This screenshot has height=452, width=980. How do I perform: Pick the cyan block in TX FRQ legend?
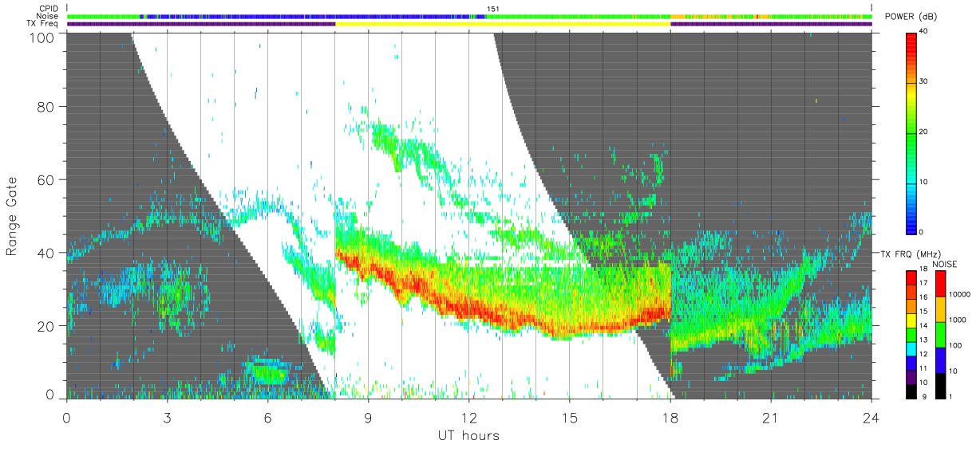911,348
